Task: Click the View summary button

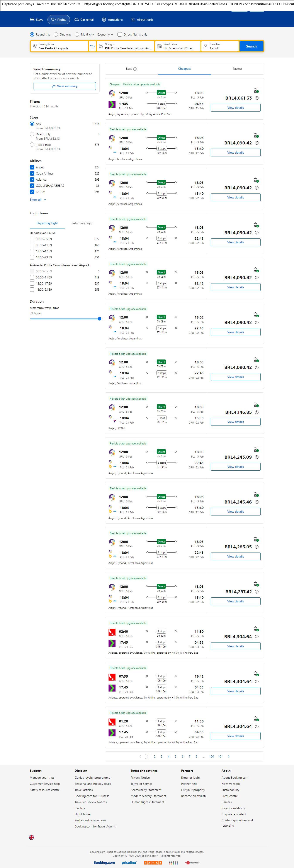Action: (x=64, y=86)
